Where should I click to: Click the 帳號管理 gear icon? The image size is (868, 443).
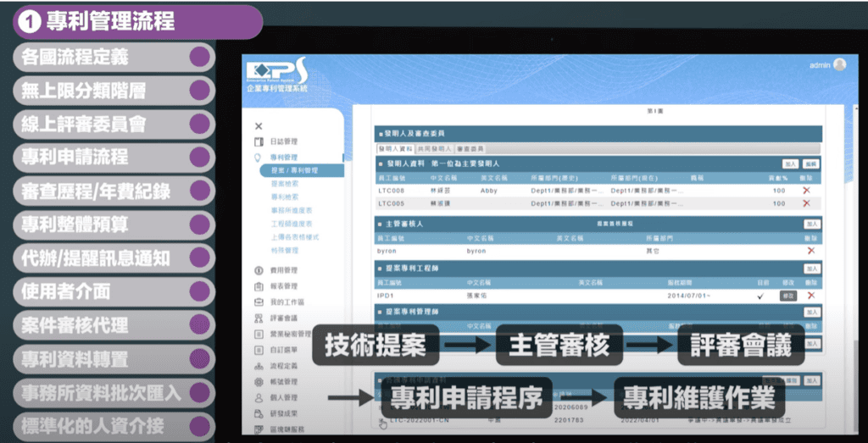point(258,382)
